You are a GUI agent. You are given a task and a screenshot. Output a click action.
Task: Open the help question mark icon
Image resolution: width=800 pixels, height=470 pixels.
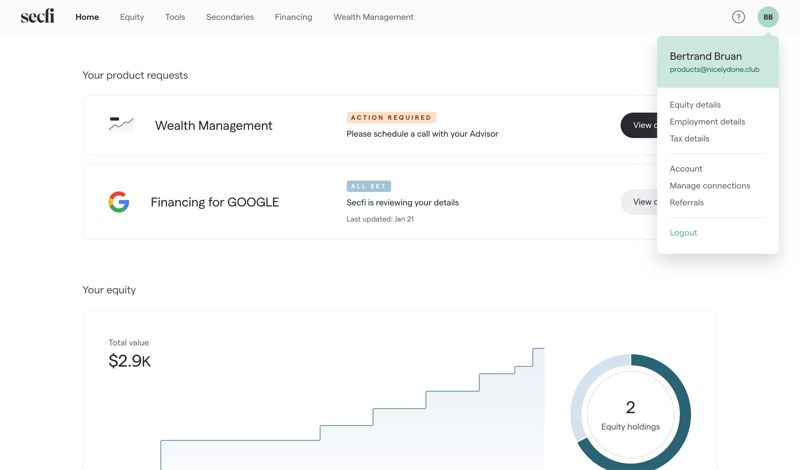(x=738, y=17)
